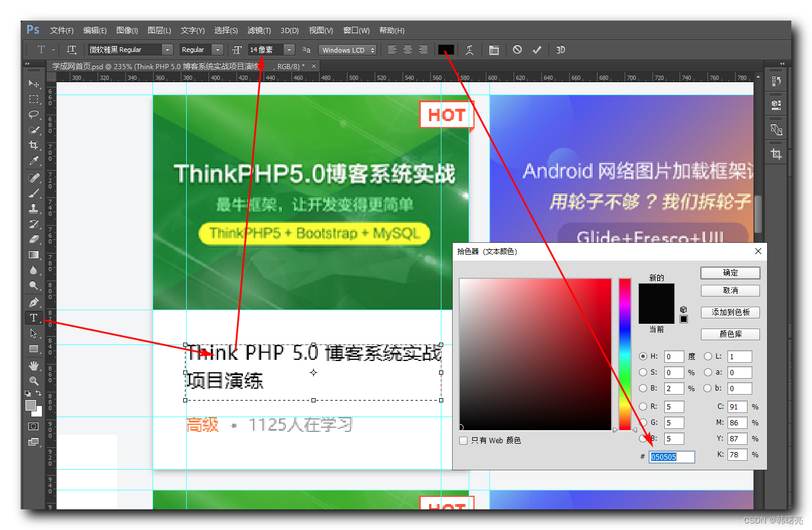Open the 文件(F) menu
This screenshot has width=812, height=530.
pos(61,30)
